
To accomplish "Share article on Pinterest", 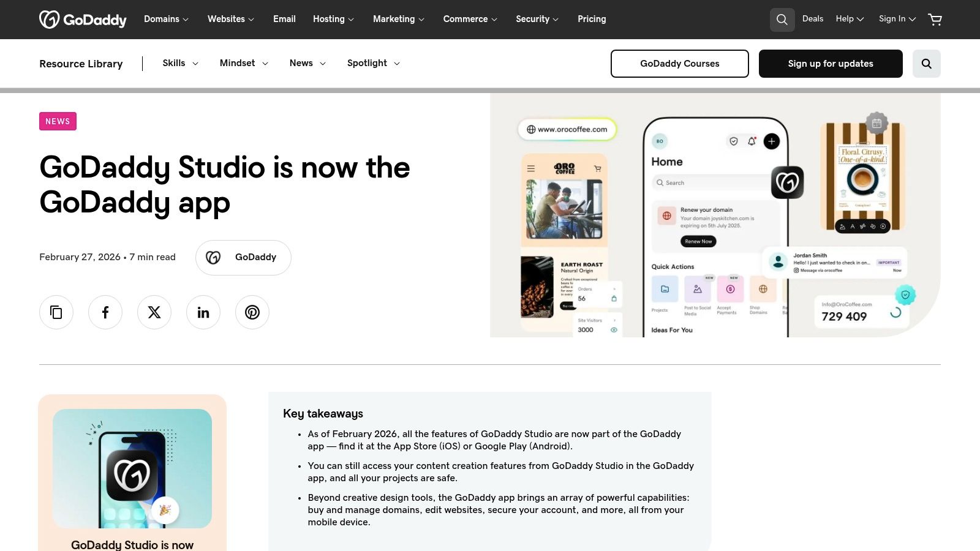I will pyautogui.click(x=252, y=312).
